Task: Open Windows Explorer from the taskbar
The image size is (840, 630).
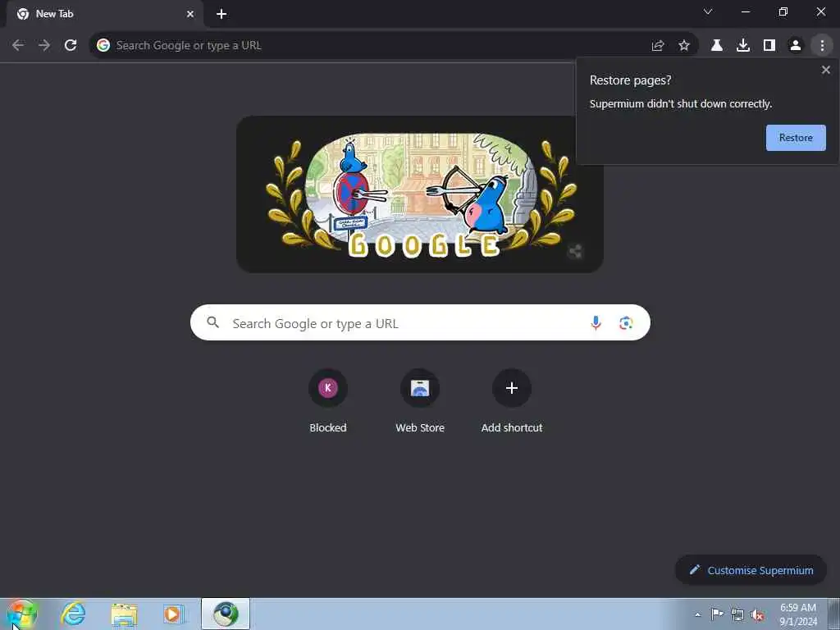Action: [124, 614]
